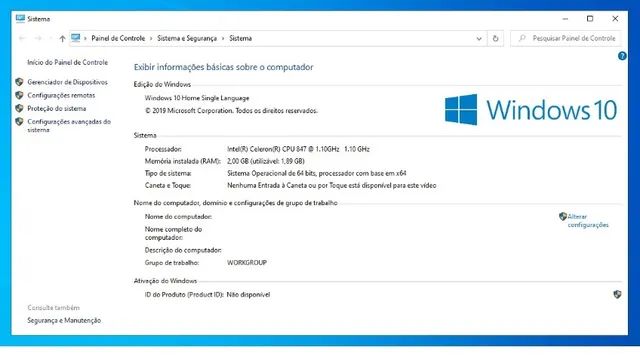Open Configurações remotas link
Screen dimensions: 640x362
pos(61,95)
